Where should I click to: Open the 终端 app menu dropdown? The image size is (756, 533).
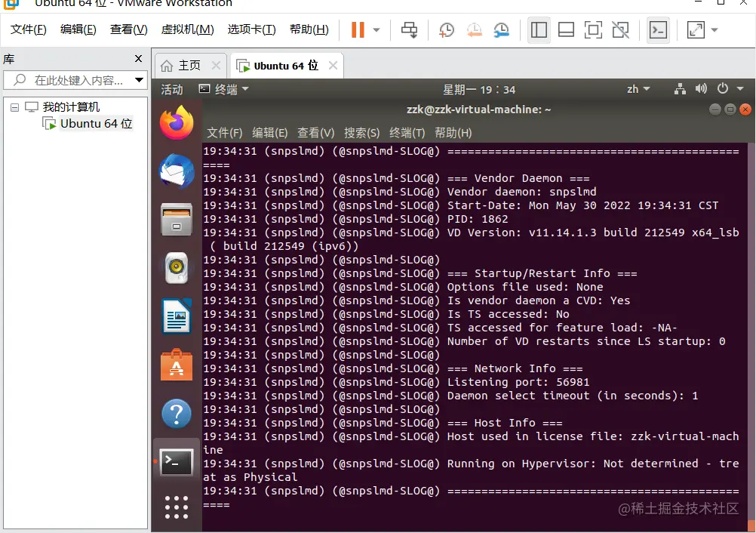tap(224, 89)
